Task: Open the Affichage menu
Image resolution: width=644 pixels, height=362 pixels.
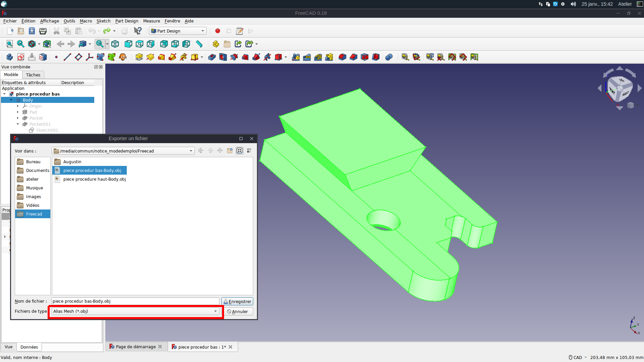Action: [x=50, y=21]
